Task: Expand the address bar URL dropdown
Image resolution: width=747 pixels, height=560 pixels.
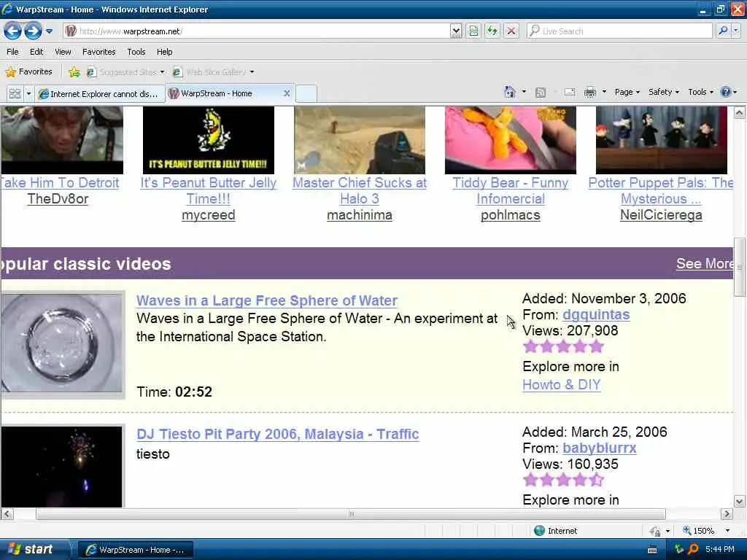Action: click(x=456, y=31)
